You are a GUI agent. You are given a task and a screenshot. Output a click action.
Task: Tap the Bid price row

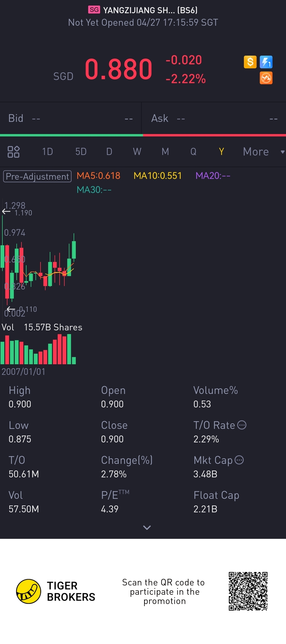(x=70, y=118)
